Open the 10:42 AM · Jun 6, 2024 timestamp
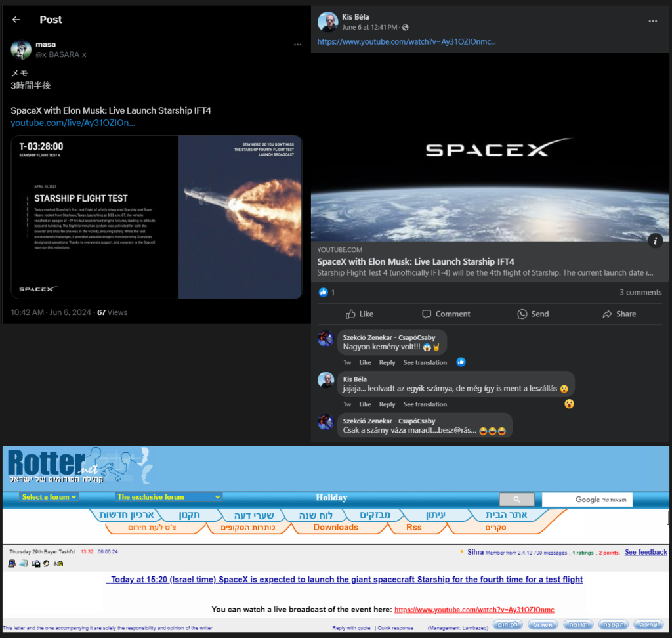Image resolution: width=672 pixels, height=638 pixels. (x=51, y=312)
